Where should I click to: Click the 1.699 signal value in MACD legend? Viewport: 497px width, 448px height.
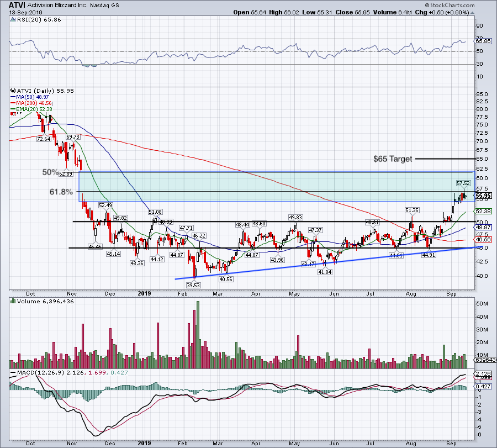click(97, 372)
